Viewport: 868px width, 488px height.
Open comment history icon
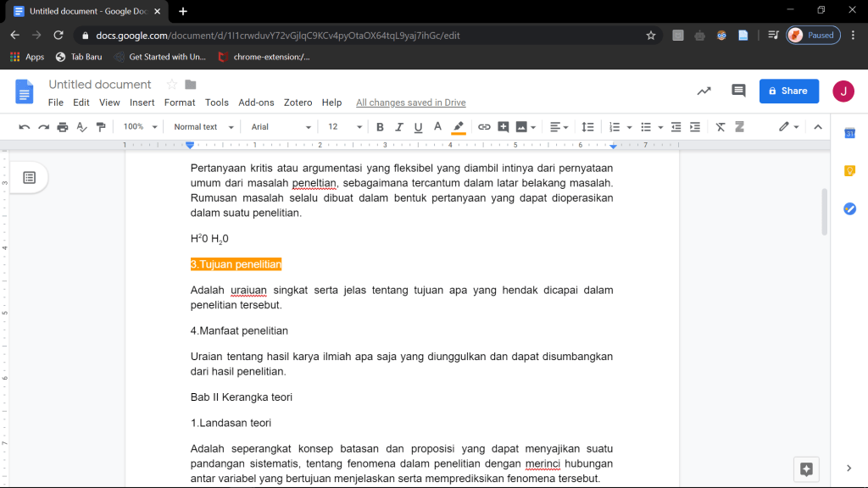(738, 91)
